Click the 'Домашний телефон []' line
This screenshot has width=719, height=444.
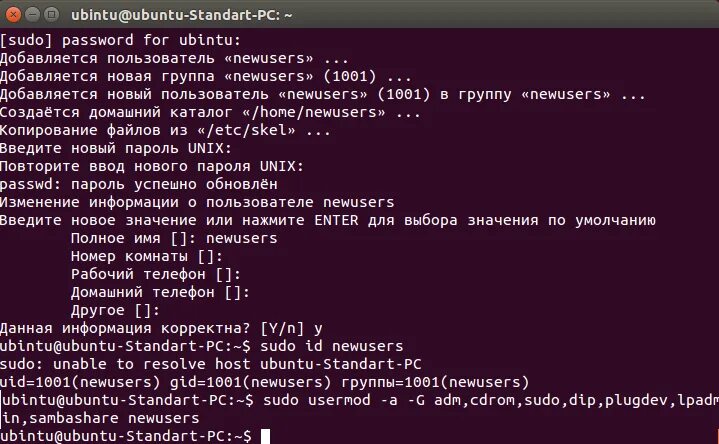point(159,292)
